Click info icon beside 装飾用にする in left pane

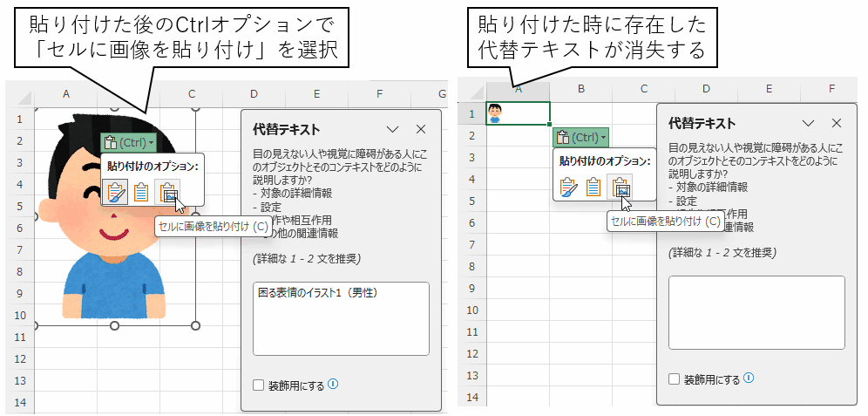333,385
